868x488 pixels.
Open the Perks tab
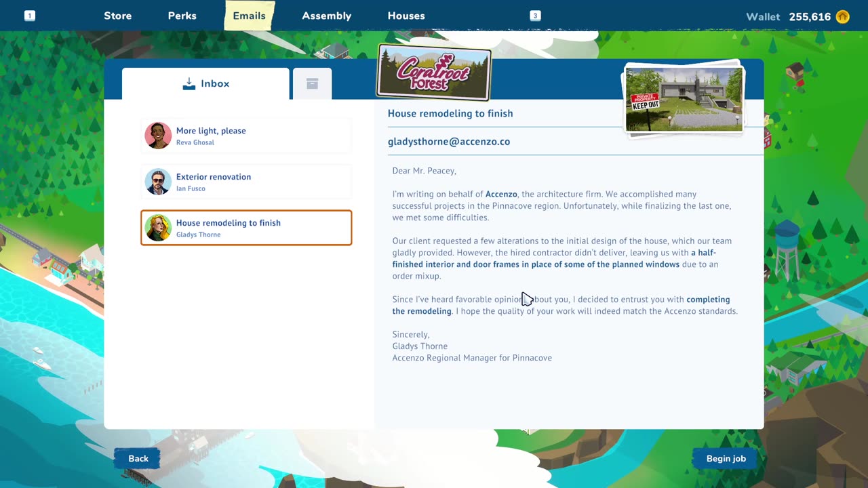pos(182,16)
